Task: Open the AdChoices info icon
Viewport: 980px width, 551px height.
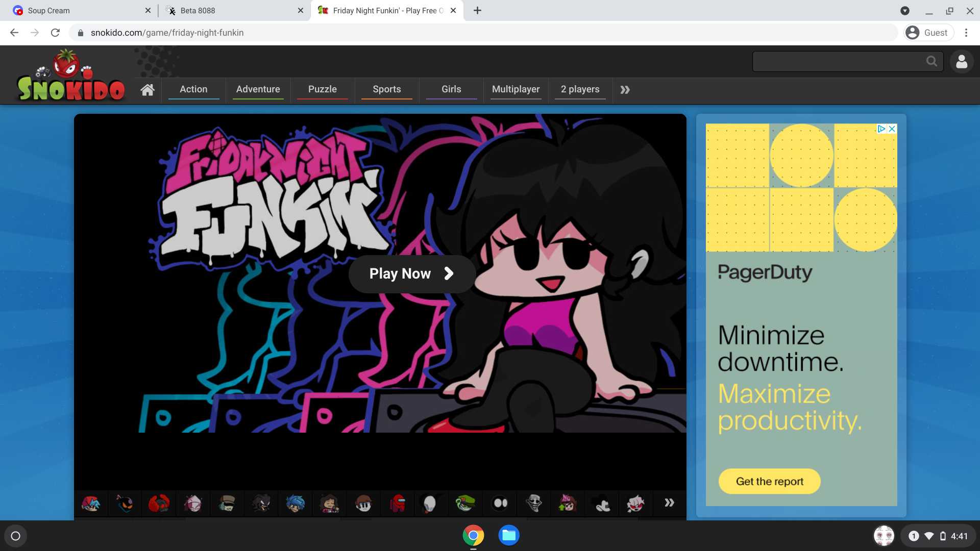Action: [x=881, y=129]
